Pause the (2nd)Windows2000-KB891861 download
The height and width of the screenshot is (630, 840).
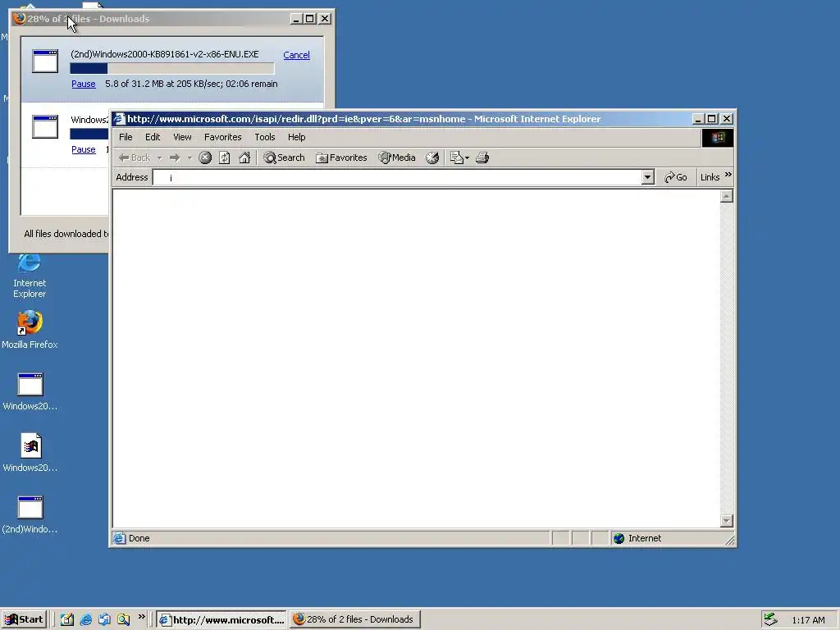point(84,84)
